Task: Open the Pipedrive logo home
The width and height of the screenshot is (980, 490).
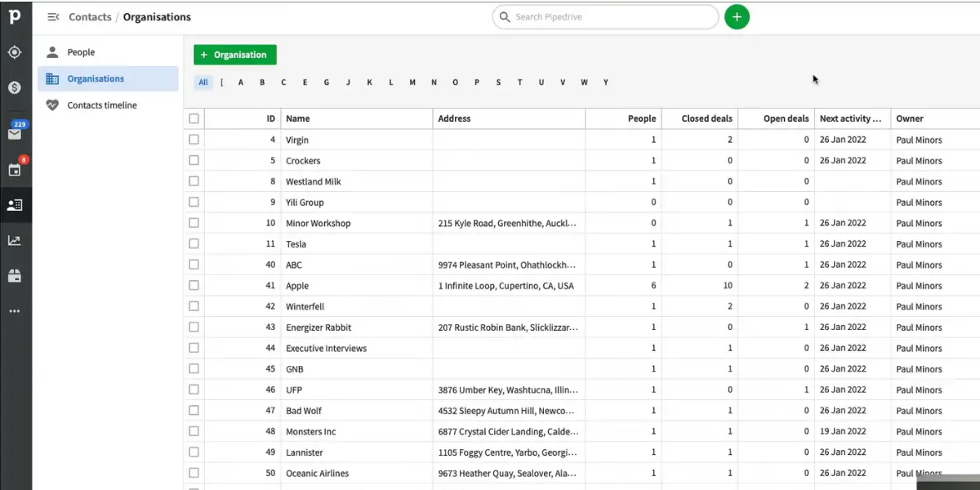Action: 15,17
